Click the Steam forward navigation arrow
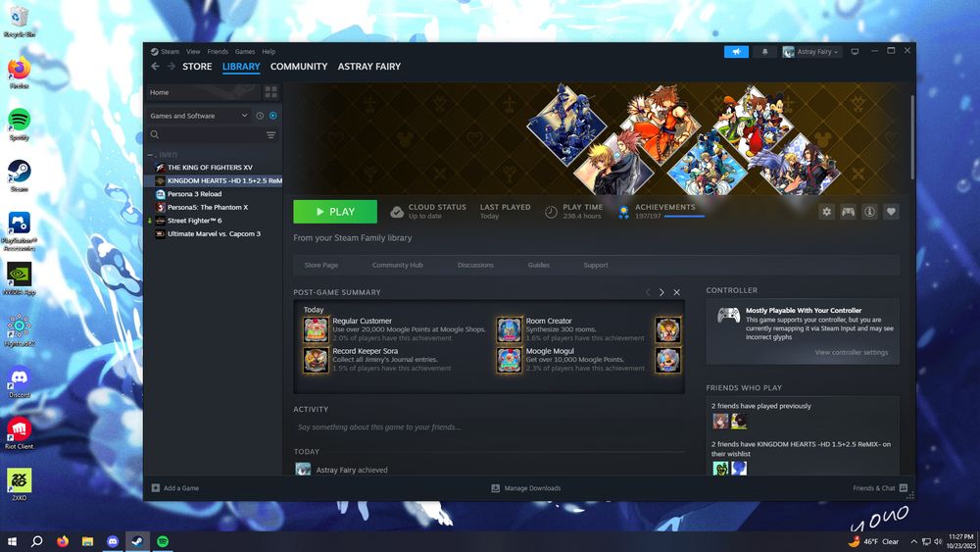The image size is (980, 552). click(x=171, y=67)
